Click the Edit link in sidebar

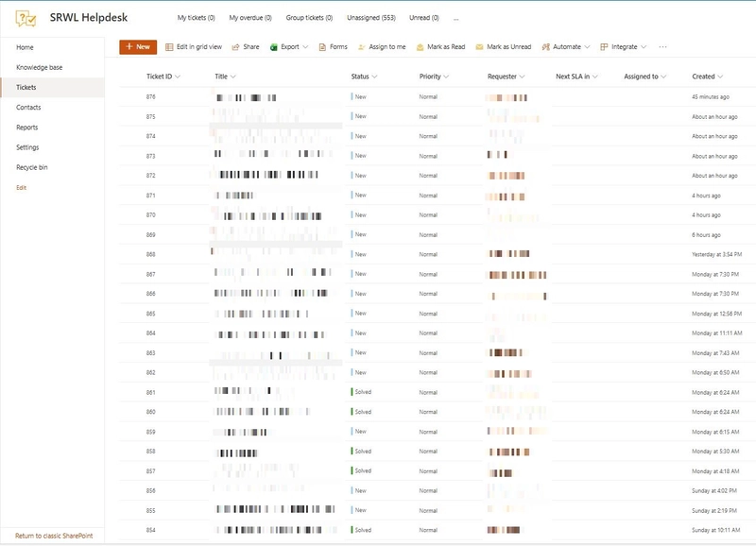click(22, 187)
